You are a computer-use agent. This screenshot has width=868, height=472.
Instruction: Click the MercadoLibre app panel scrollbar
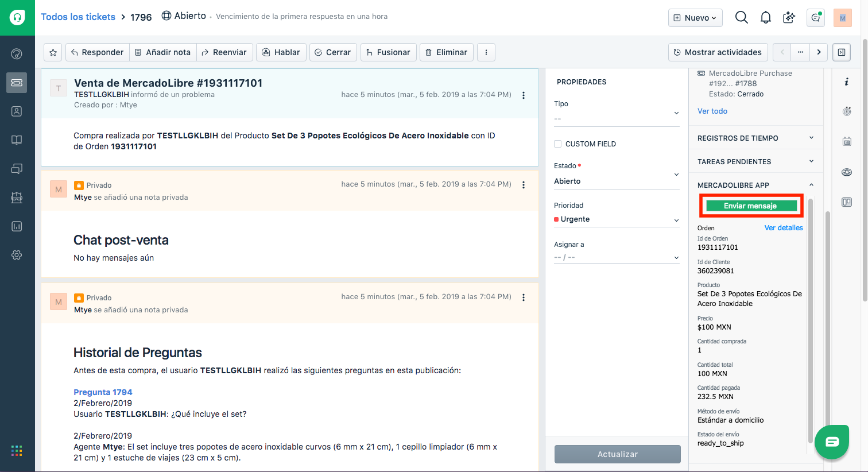[x=811, y=322]
